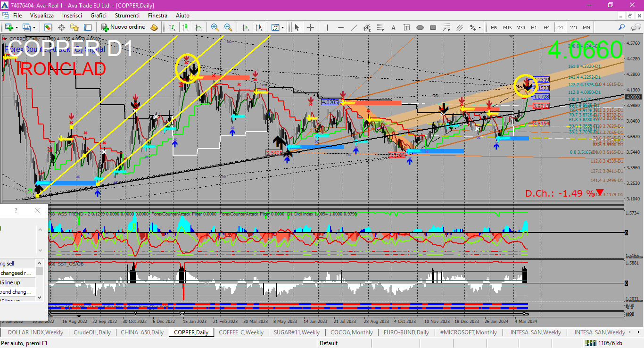Switch to line chart mode
Viewport: 644px width, 348px height.
(x=198, y=27)
